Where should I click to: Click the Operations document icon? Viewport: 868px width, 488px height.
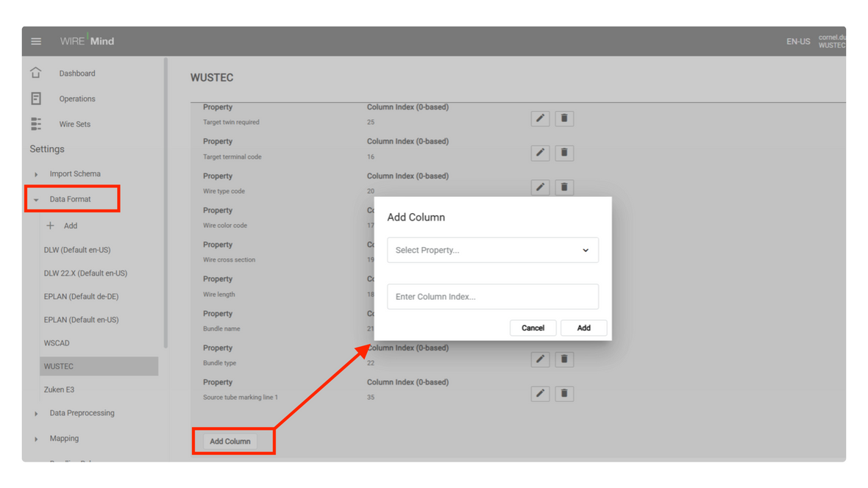click(36, 98)
